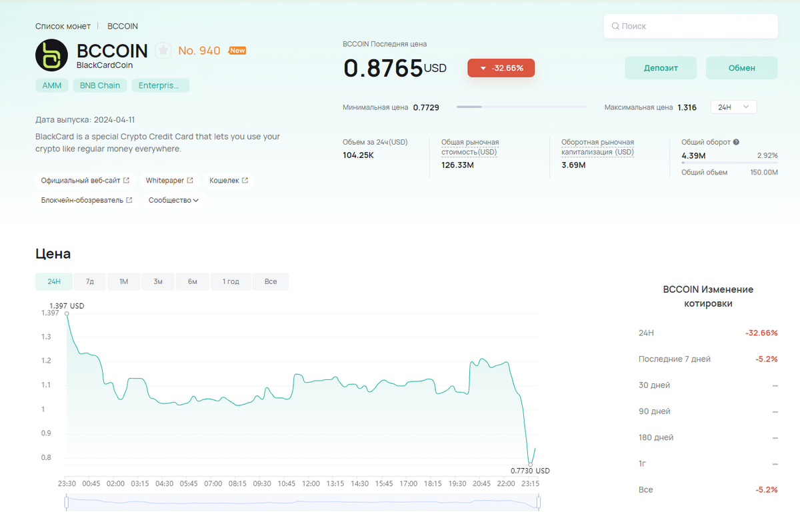
Task: Open the Whitepaper link
Action: pyautogui.click(x=169, y=180)
